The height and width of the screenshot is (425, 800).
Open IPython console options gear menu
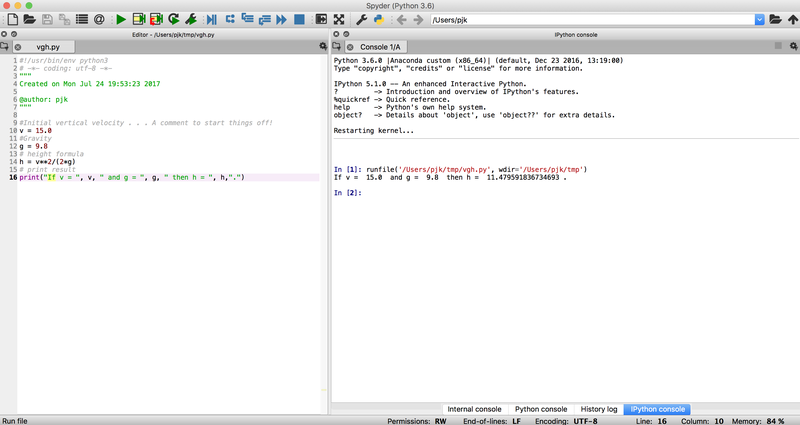pyautogui.click(x=793, y=46)
